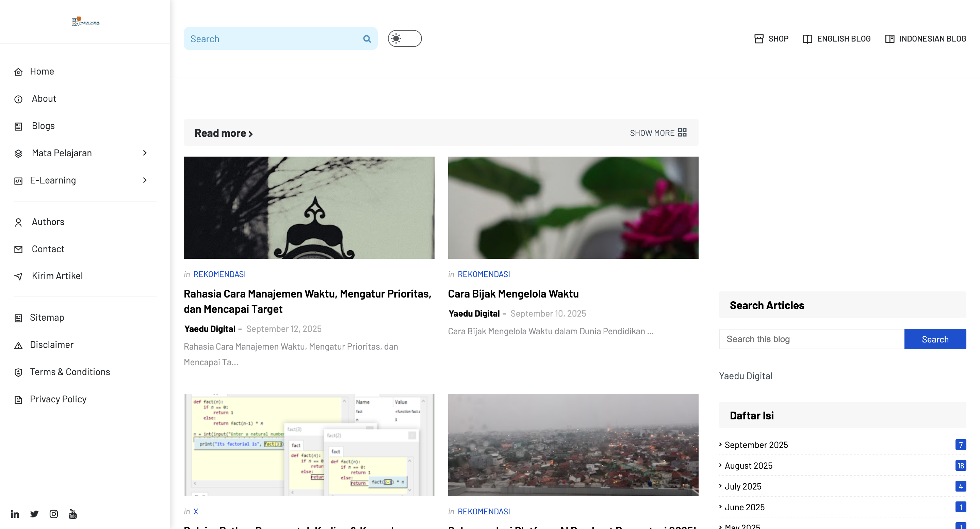Toggle dark mode with the sun switch
Image resolution: width=980 pixels, height=529 pixels.
click(404, 38)
